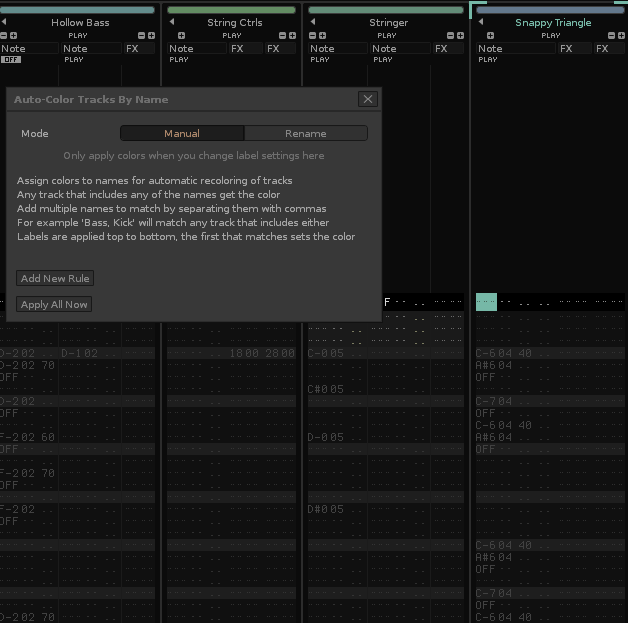
Task: Toggle OFF state on Hollow Bass note column
Action: [x=11, y=60]
